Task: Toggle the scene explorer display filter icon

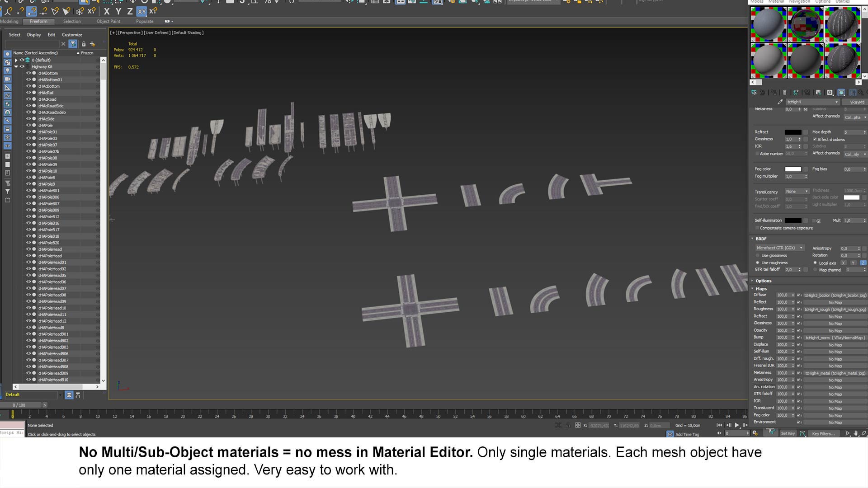Action: coord(73,44)
